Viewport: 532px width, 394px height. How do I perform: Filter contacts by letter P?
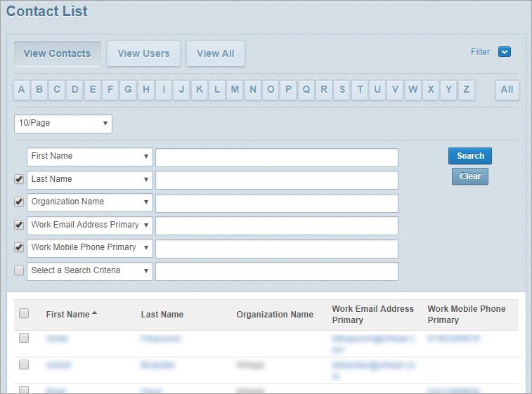coord(288,90)
